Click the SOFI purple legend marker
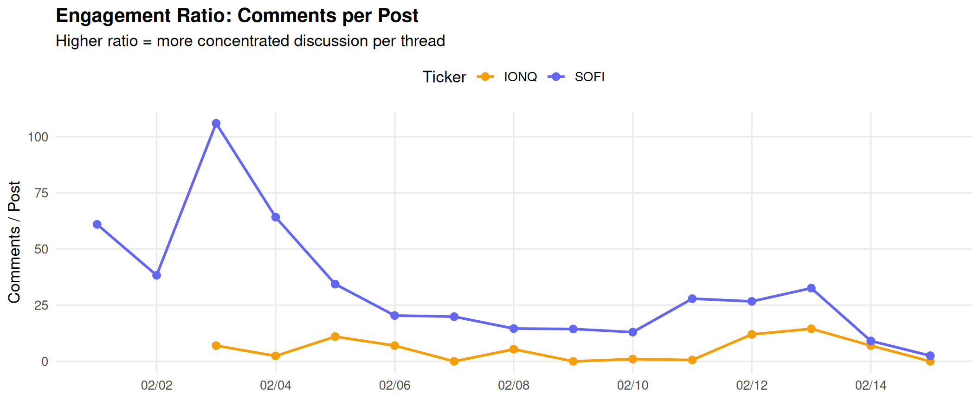Viewport: 980px width, 401px height. pos(556,77)
